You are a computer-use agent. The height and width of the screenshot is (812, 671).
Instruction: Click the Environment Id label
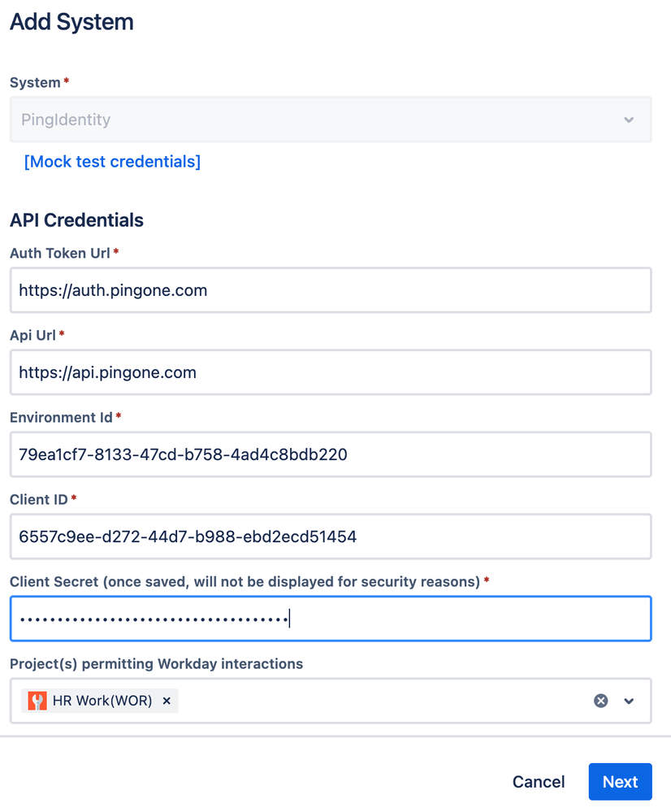(61, 417)
